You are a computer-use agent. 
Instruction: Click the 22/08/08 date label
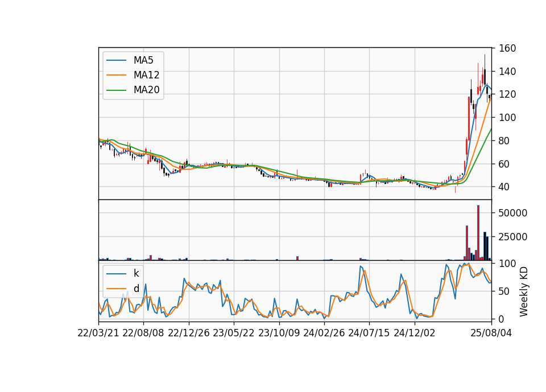point(143,333)
